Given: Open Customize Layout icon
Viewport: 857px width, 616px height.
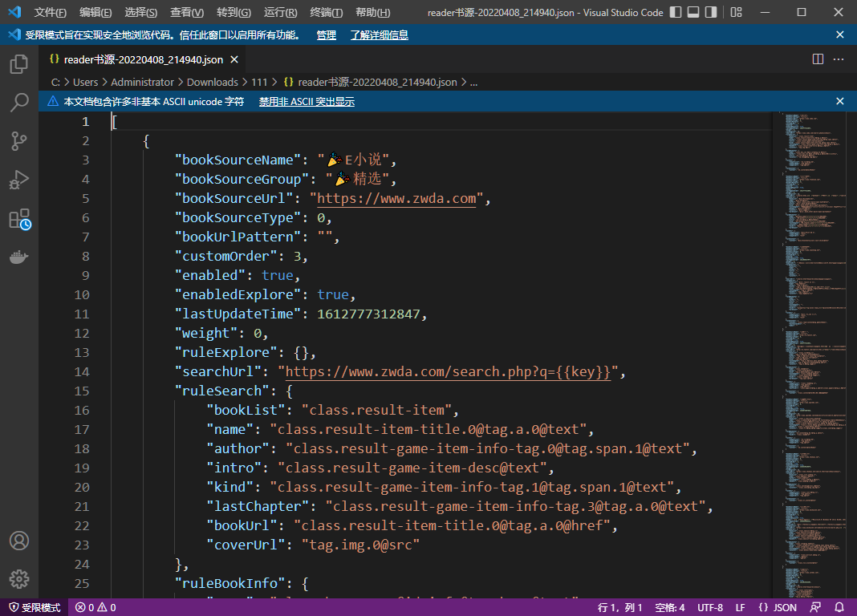Looking at the screenshot, I should [x=736, y=12].
